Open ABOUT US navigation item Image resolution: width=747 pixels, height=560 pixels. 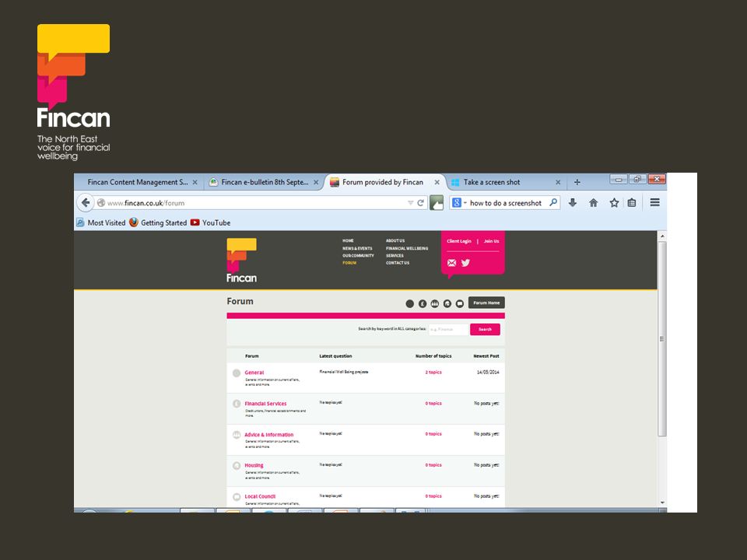(395, 241)
